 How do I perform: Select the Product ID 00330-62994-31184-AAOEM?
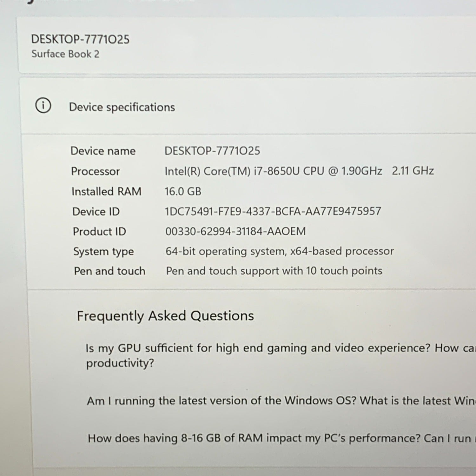coord(235,231)
